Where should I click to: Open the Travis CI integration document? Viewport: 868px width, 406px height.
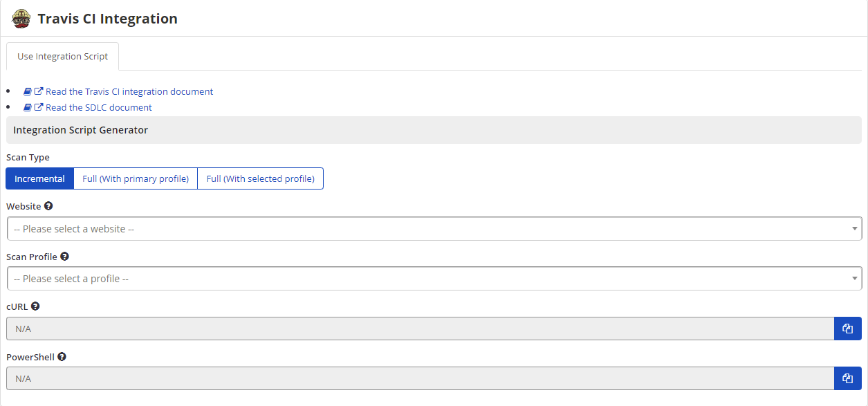129,91
